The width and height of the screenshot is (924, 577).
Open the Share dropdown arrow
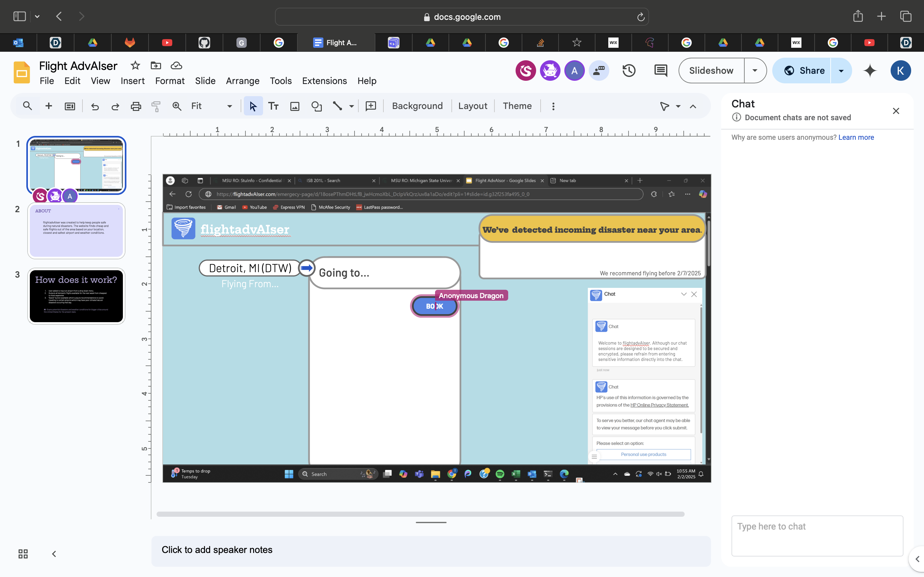[x=841, y=71]
